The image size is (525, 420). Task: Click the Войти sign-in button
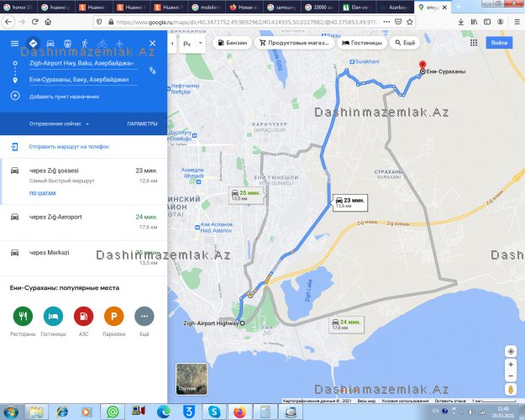click(x=499, y=43)
